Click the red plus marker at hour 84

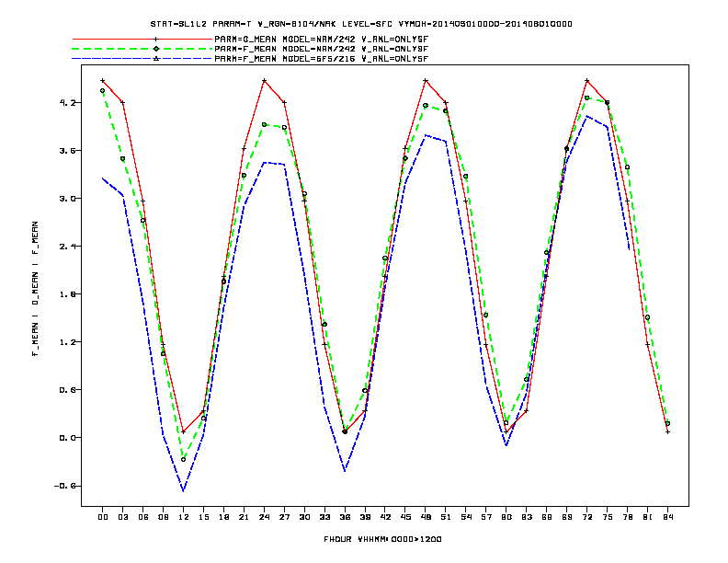(667, 432)
